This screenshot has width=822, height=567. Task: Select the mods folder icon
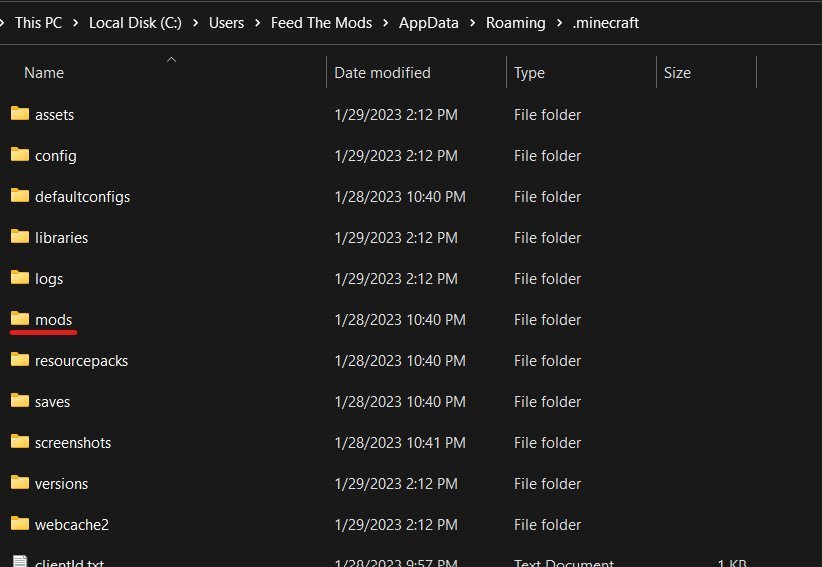click(x=20, y=318)
